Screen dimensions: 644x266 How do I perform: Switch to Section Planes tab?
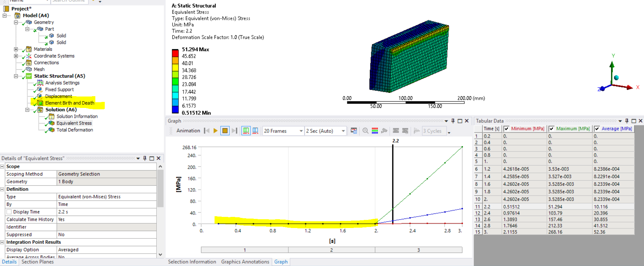37,262
